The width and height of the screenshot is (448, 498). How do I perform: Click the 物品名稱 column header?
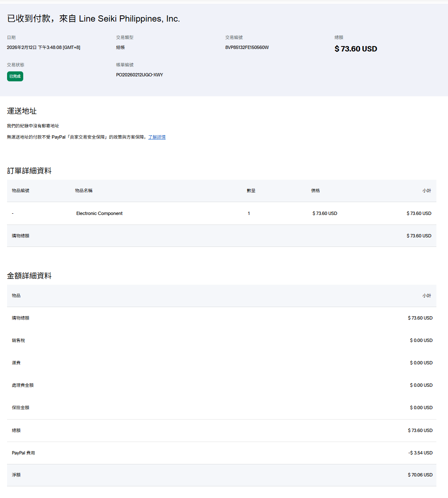83,190
